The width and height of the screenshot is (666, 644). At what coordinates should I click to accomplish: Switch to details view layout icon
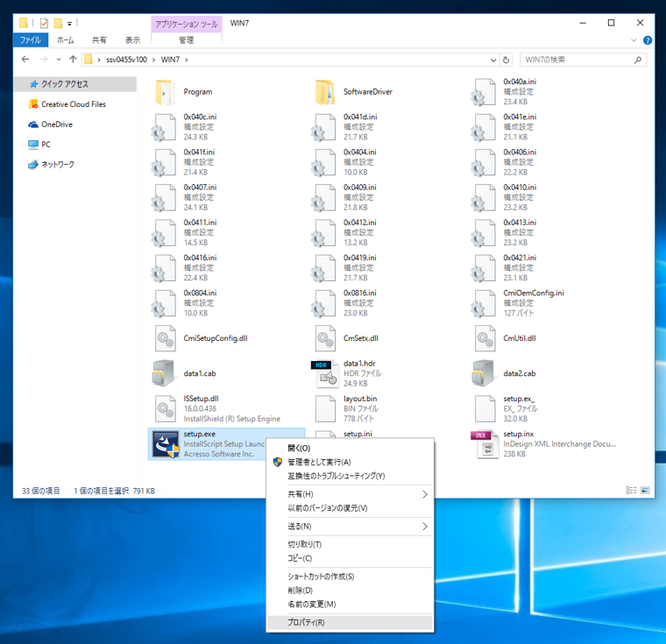click(x=631, y=490)
